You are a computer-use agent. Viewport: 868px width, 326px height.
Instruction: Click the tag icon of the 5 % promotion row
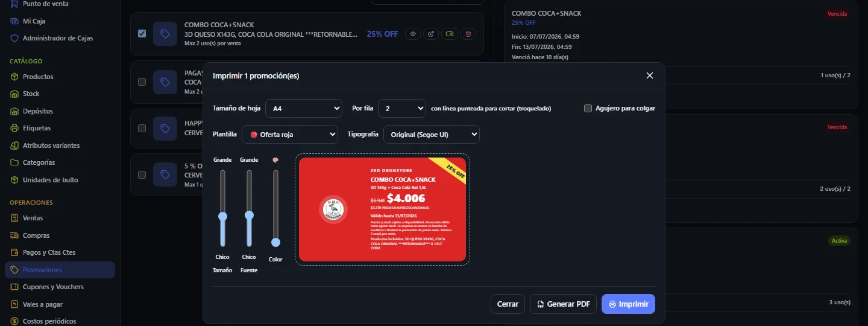tap(165, 174)
